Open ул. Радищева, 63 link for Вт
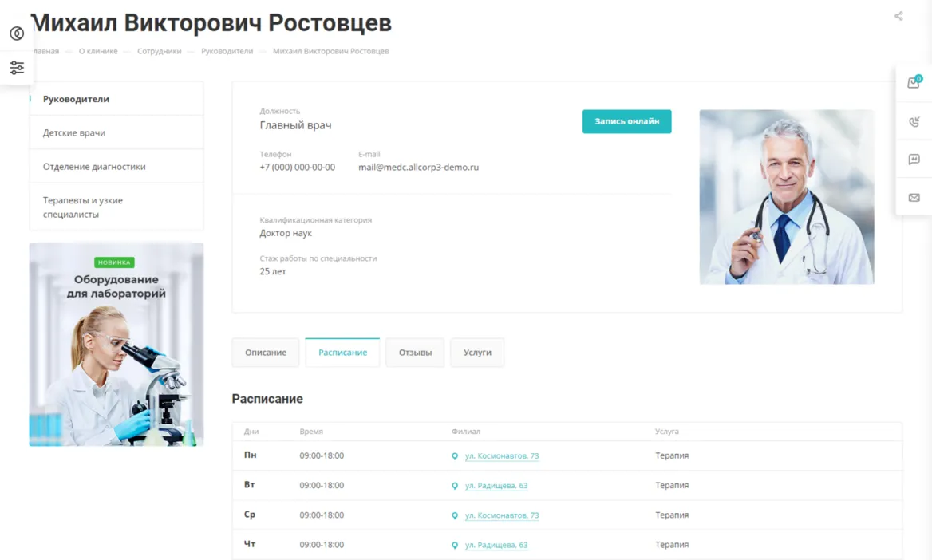This screenshot has height=560, width=932. 496,486
